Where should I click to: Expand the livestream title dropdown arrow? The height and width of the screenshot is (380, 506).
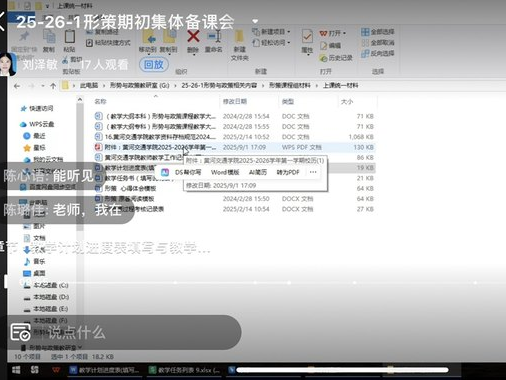point(255,21)
